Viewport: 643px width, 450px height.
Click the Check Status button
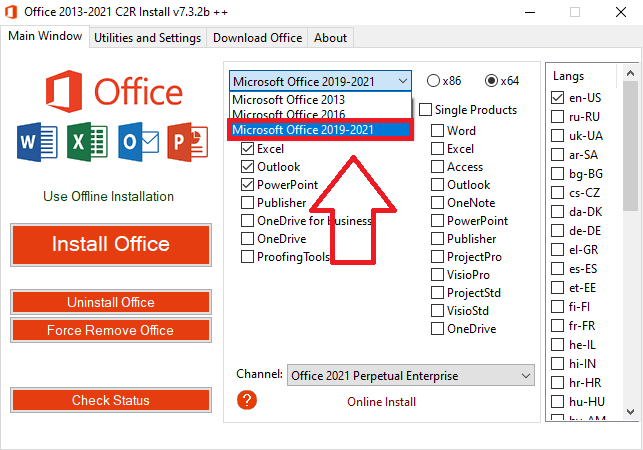coord(110,400)
